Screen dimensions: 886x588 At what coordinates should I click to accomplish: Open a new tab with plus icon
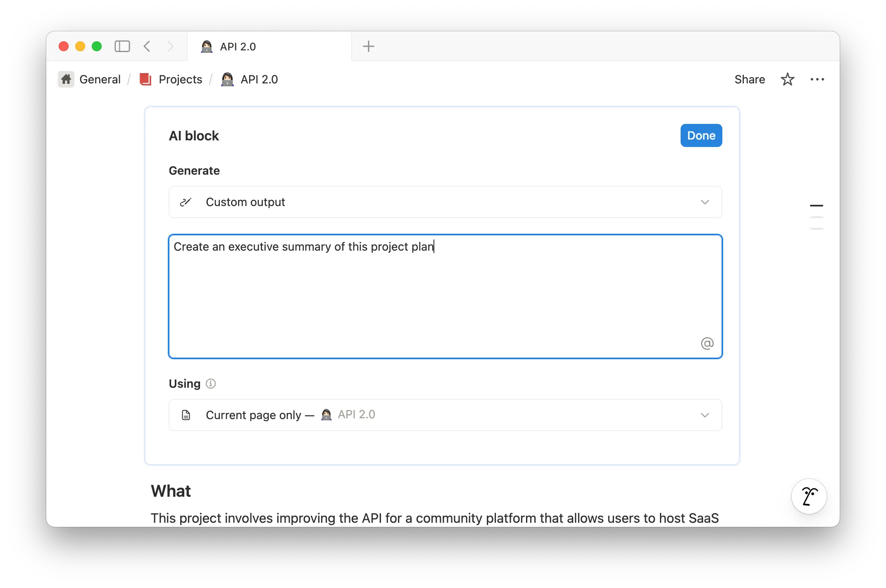[368, 46]
